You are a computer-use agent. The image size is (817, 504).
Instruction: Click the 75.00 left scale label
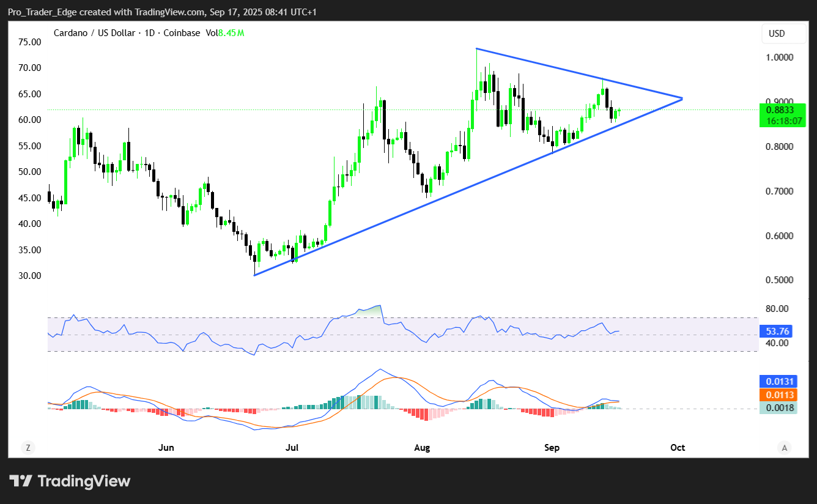30,42
